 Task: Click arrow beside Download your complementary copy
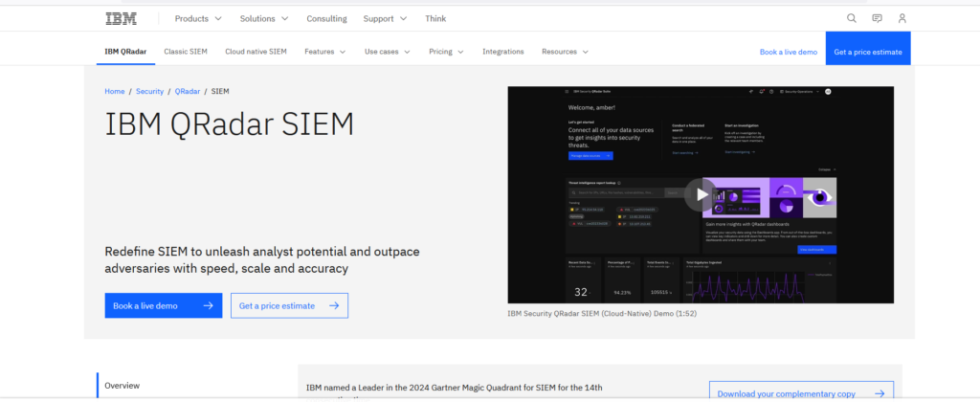click(x=880, y=394)
